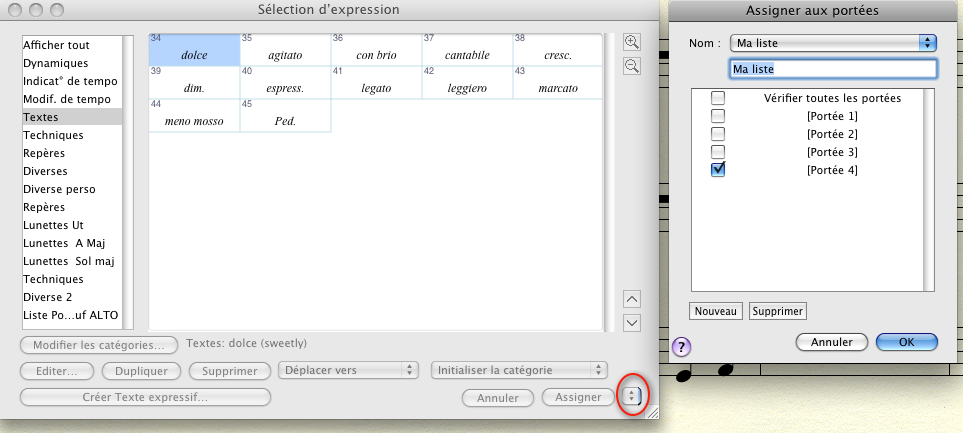Click the scroll up arrow icon
963x433 pixels.
point(631,298)
